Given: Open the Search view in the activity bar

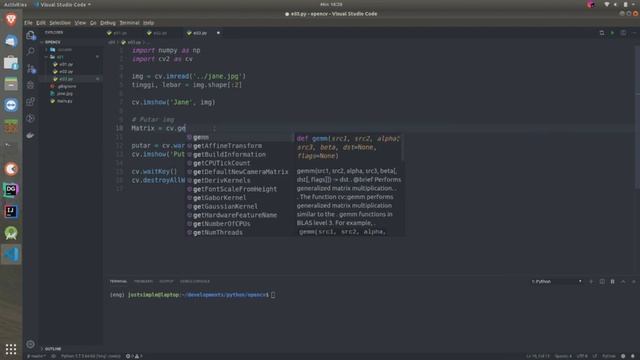Looking at the screenshot, I should 31,51.
